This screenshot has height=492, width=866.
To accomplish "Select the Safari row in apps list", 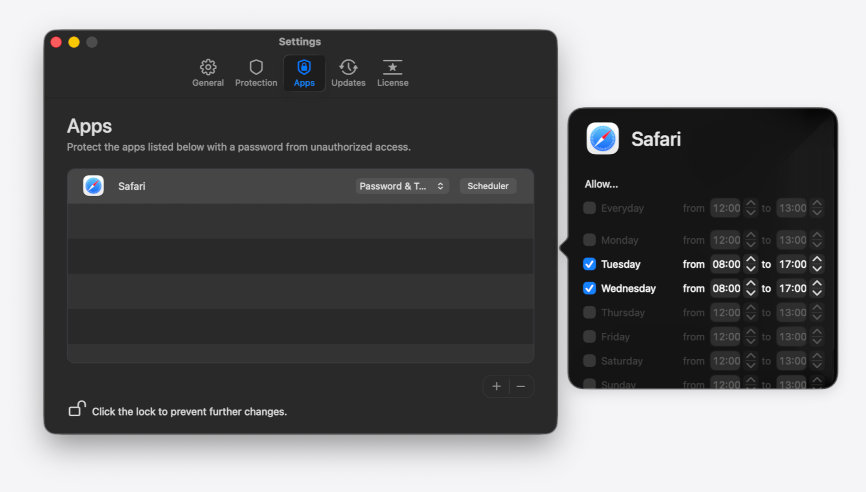I will point(300,186).
